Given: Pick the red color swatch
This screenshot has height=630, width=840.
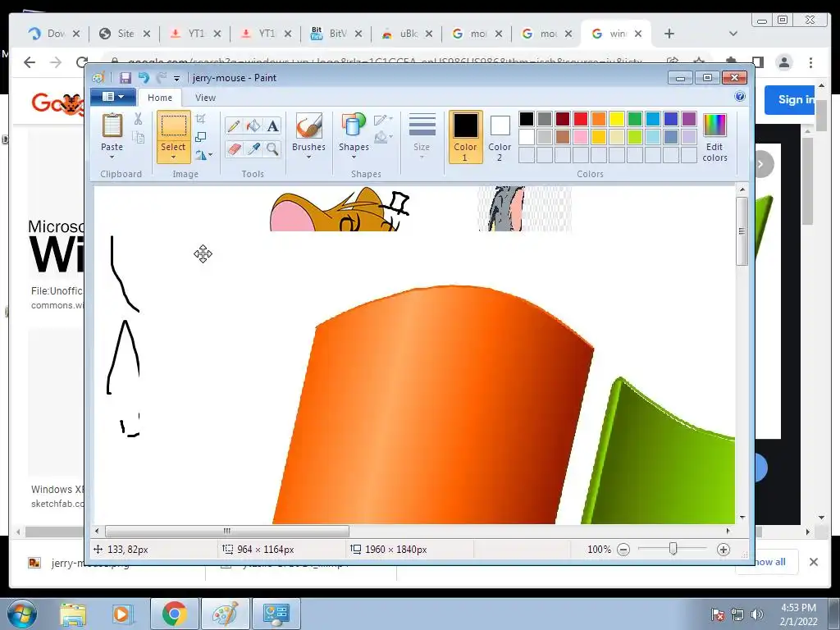Looking at the screenshot, I should pyautogui.click(x=580, y=119).
